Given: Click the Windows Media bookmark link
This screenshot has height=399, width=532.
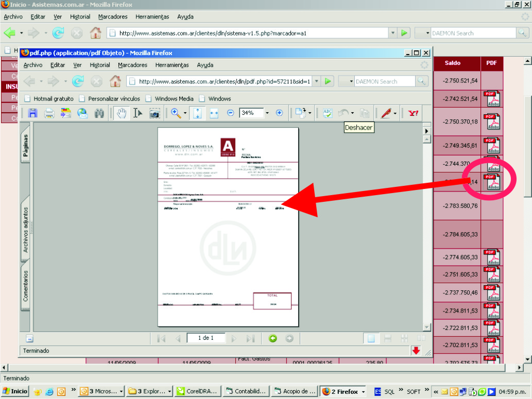Looking at the screenshot, I should pos(174,98).
